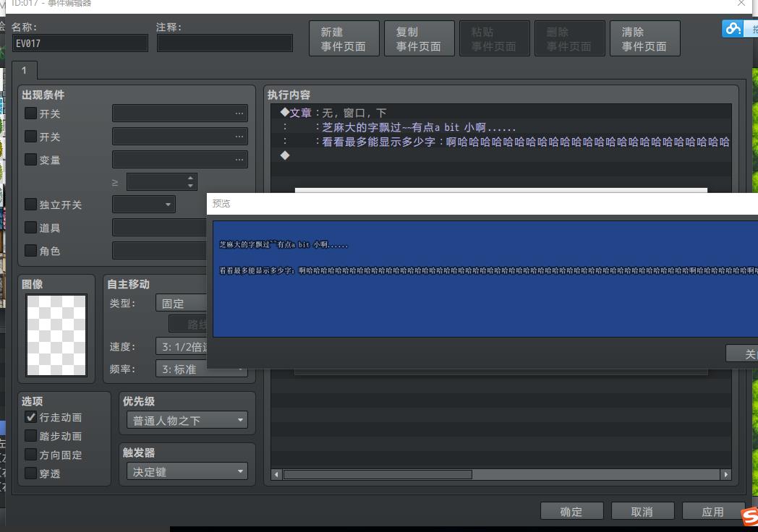Click the 应用 apply button
The height and width of the screenshot is (532, 758).
pyautogui.click(x=713, y=512)
